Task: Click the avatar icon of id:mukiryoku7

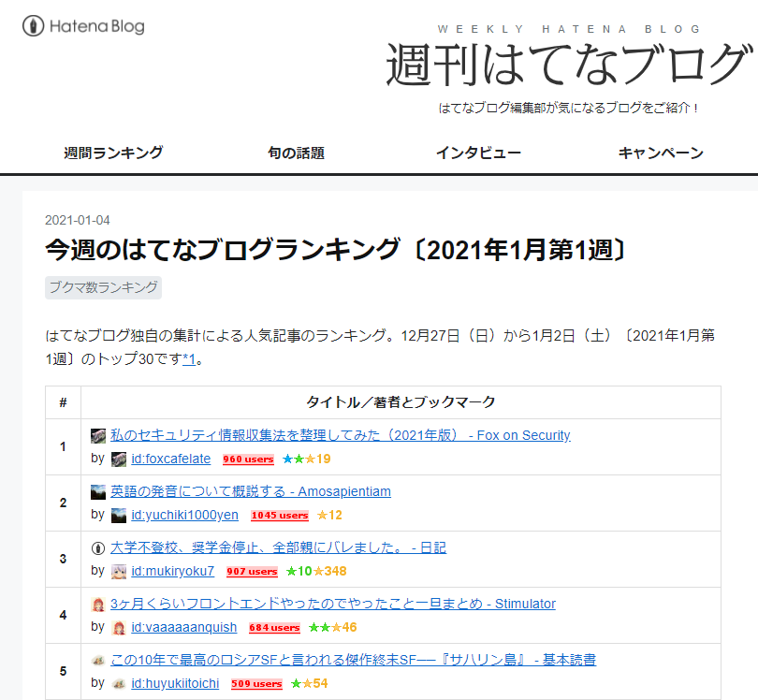Action: pyautogui.click(x=119, y=572)
